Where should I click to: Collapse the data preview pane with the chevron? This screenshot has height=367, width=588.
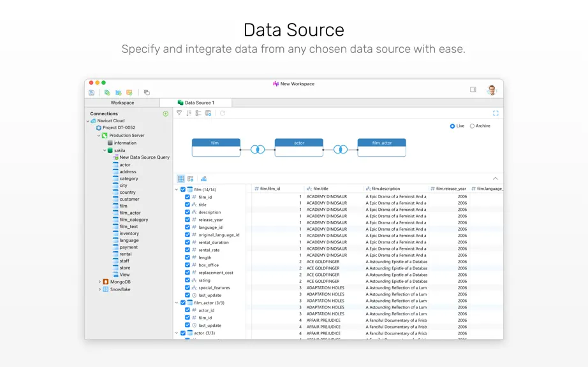[496, 178]
